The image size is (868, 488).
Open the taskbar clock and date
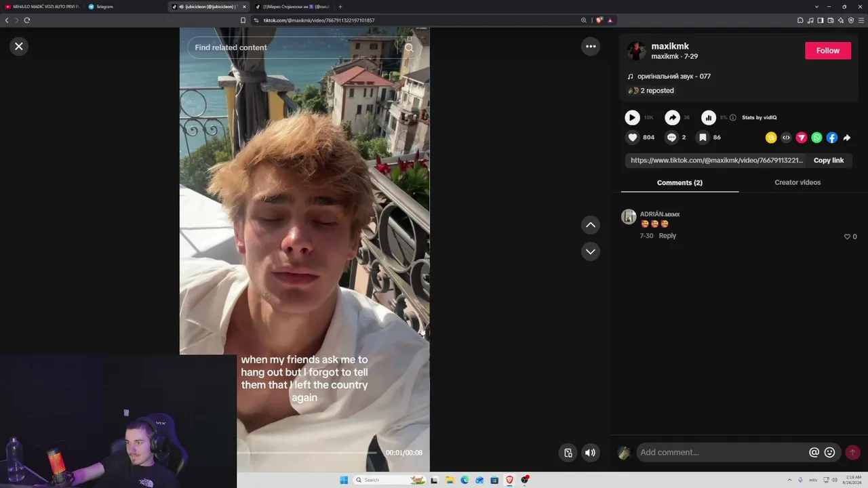point(853,480)
